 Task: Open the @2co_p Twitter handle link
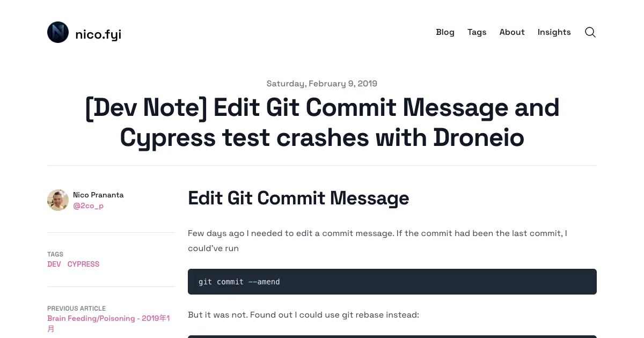pyautogui.click(x=89, y=205)
